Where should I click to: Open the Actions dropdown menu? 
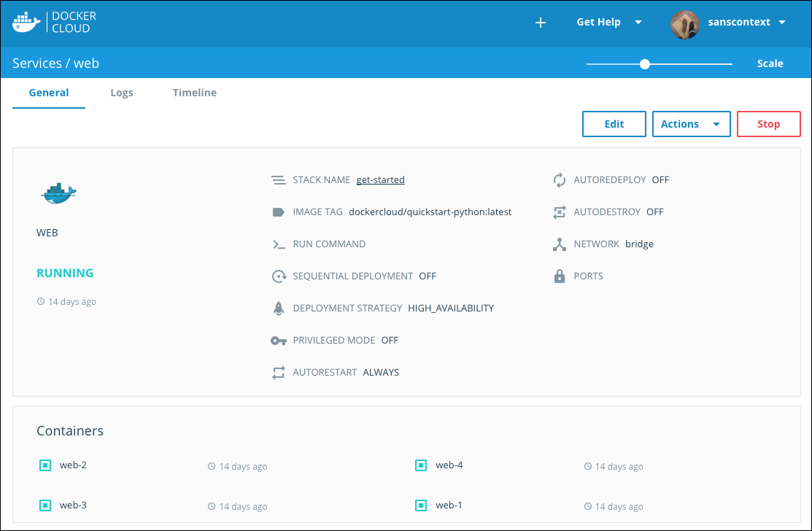click(691, 124)
